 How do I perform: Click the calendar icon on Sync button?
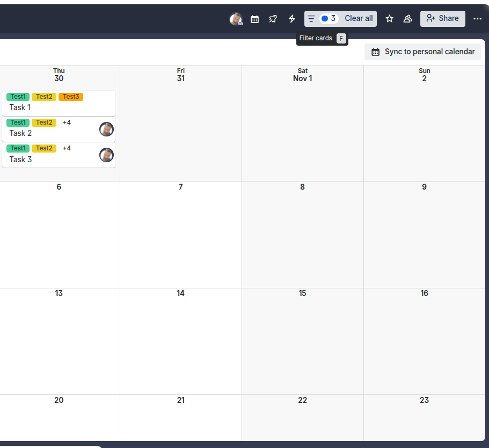coord(376,52)
